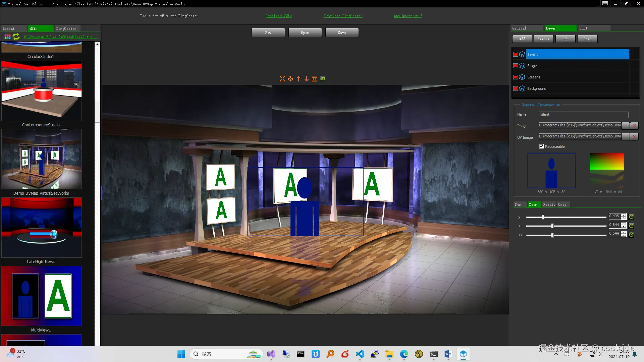
Task: Open Visual Studio Code from the taskbar
Action: click(x=360, y=354)
